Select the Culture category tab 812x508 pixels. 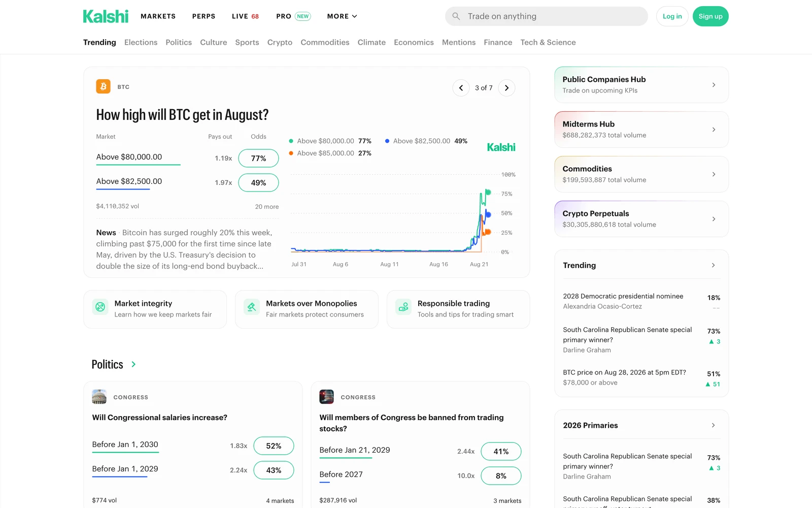coord(213,42)
